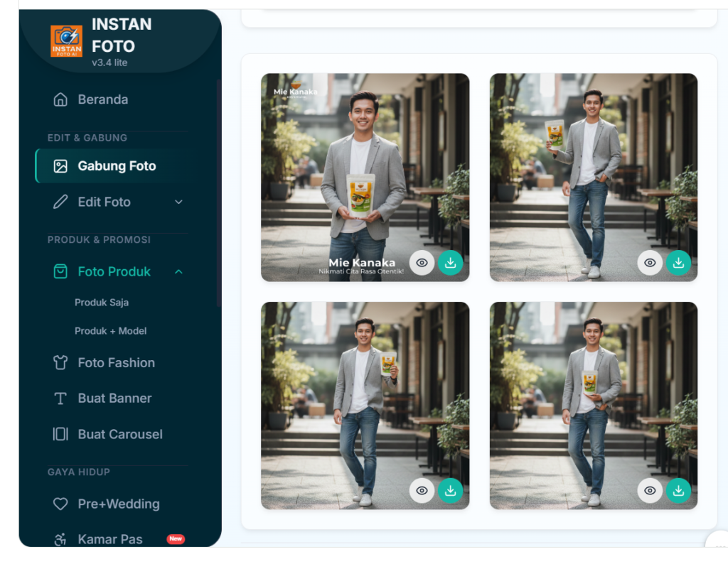Preview top-right image with eye button

coord(650,263)
